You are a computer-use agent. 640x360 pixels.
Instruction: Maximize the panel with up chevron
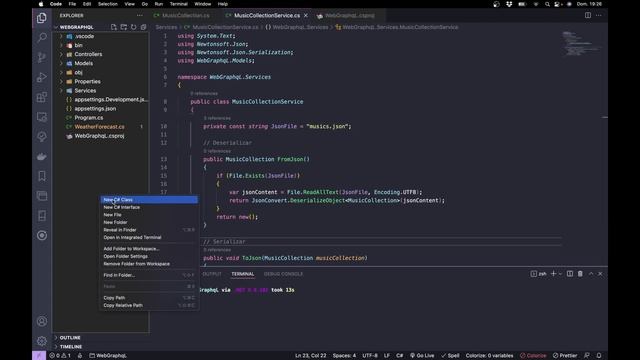click(591, 274)
